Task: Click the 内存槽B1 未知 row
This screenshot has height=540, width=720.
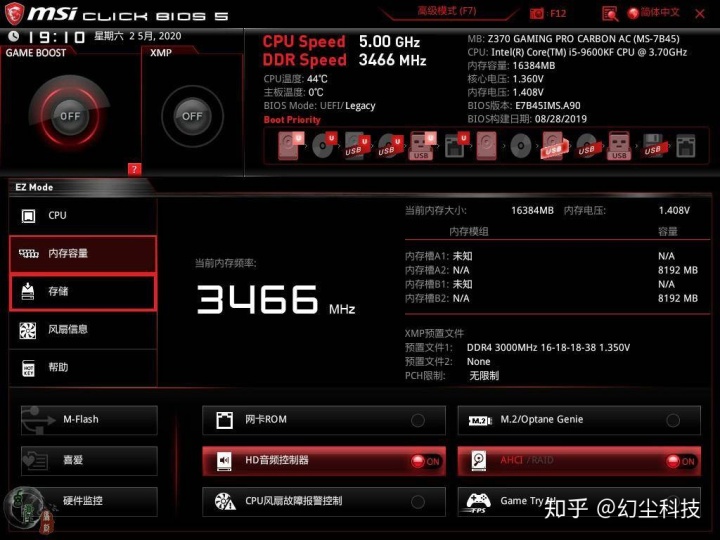Action: click(x=551, y=284)
